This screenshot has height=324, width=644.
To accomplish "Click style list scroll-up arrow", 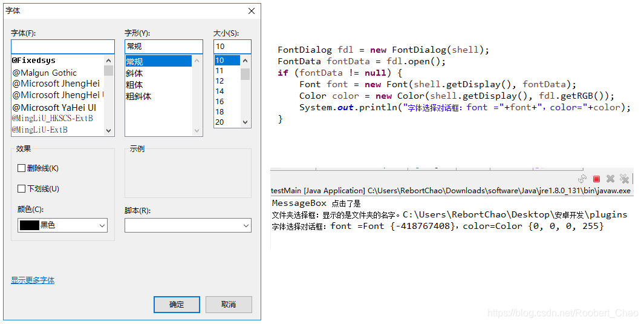I will coord(197,61).
